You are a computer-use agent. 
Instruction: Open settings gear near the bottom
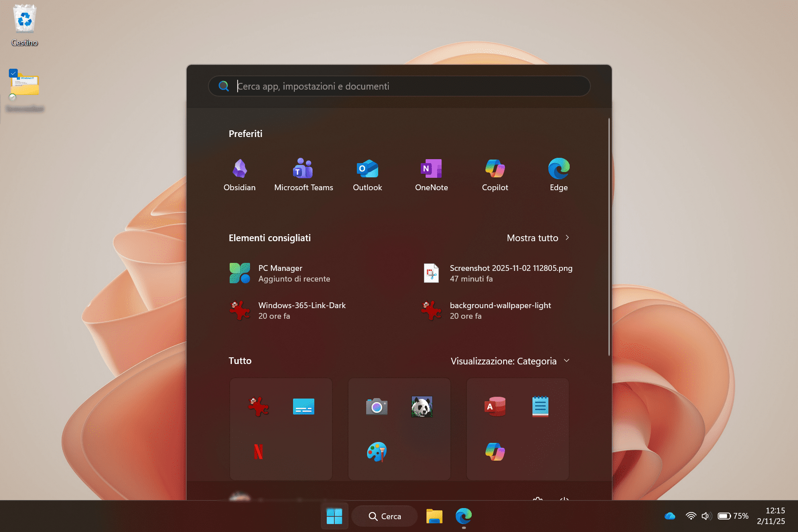(x=537, y=500)
